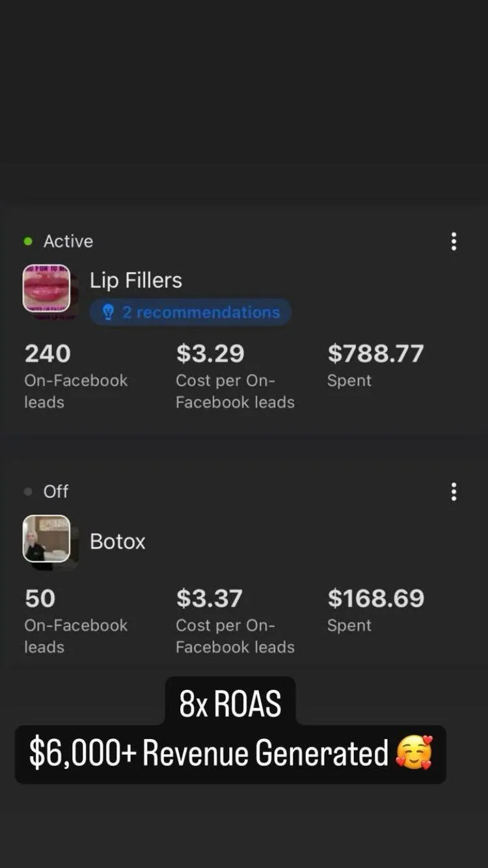This screenshot has height=868, width=488.
Task: Click the gray Off status dot
Action: tap(28, 492)
